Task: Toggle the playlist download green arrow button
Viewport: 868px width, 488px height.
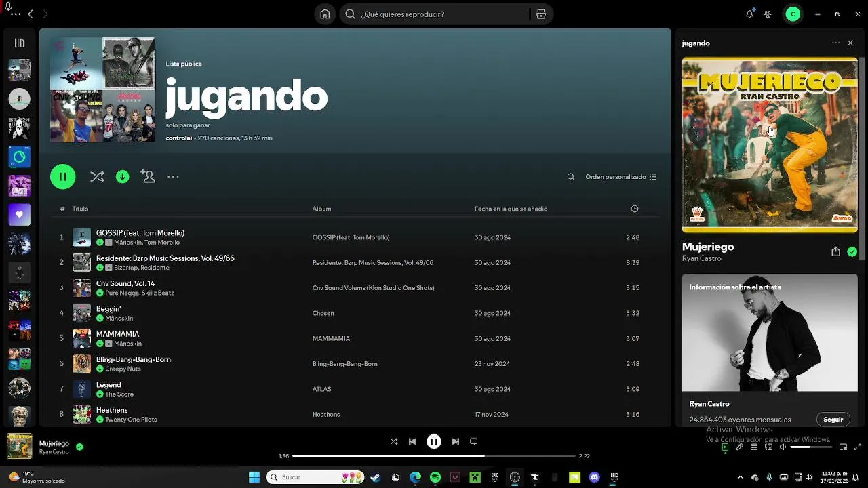Action: pyautogui.click(x=123, y=177)
